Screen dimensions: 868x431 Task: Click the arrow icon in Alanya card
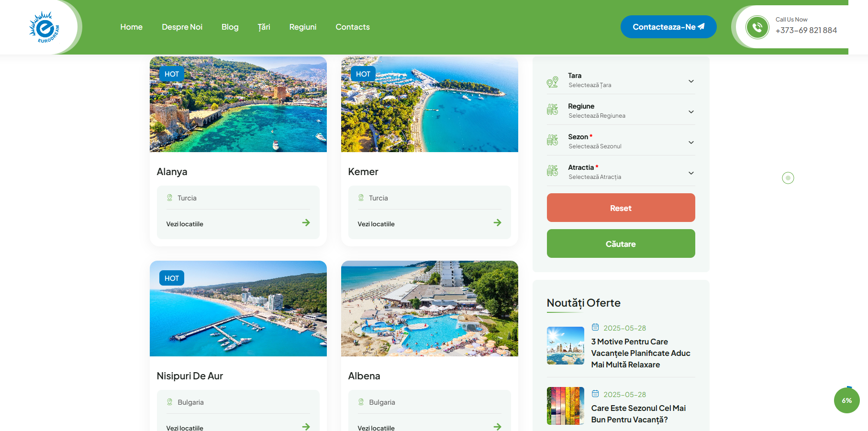point(306,223)
